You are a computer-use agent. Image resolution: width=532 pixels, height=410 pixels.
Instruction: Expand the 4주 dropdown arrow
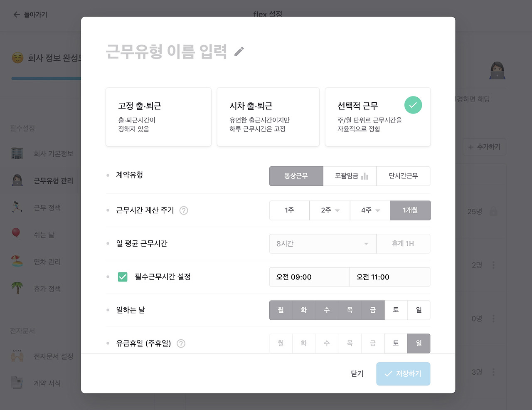tap(378, 210)
